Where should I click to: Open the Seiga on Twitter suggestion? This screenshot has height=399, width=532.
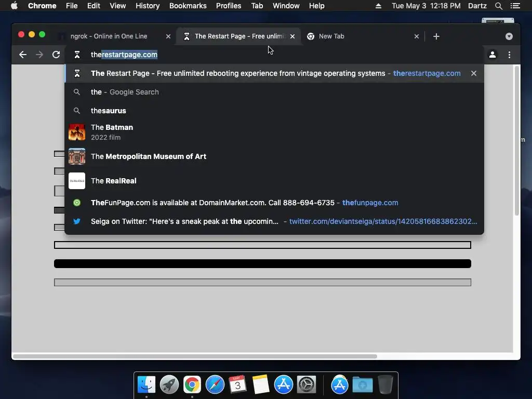(274, 221)
